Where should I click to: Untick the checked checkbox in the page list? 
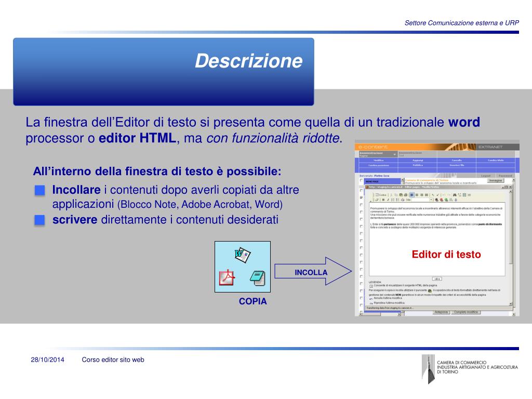(362, 197)
